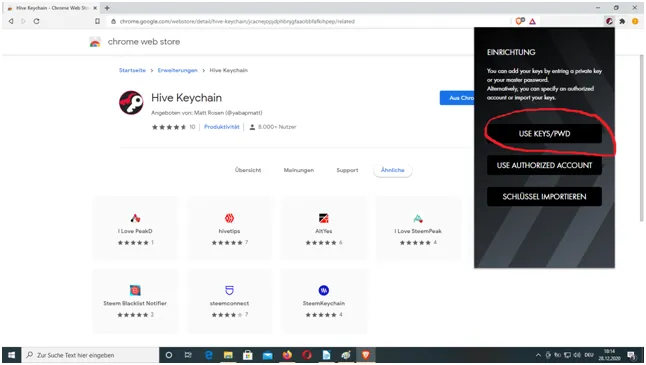Click the bookmark icon beside address bar

pyautogui.click(x=97, y=21)
